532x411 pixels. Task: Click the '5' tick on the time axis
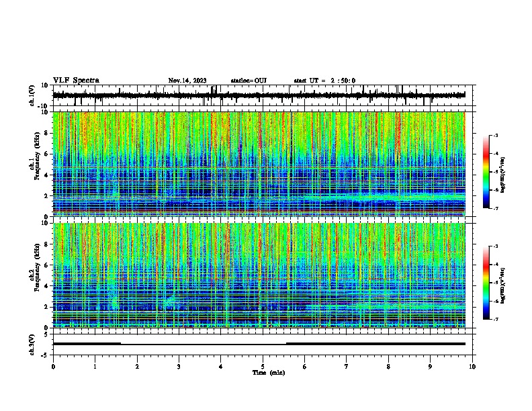[x=263, y=367]
